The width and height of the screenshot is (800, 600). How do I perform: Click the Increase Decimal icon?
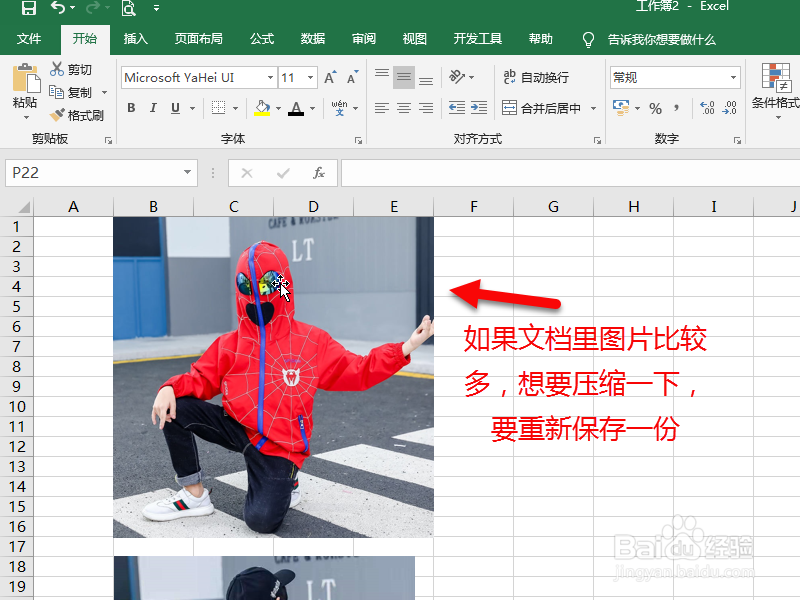707,108
